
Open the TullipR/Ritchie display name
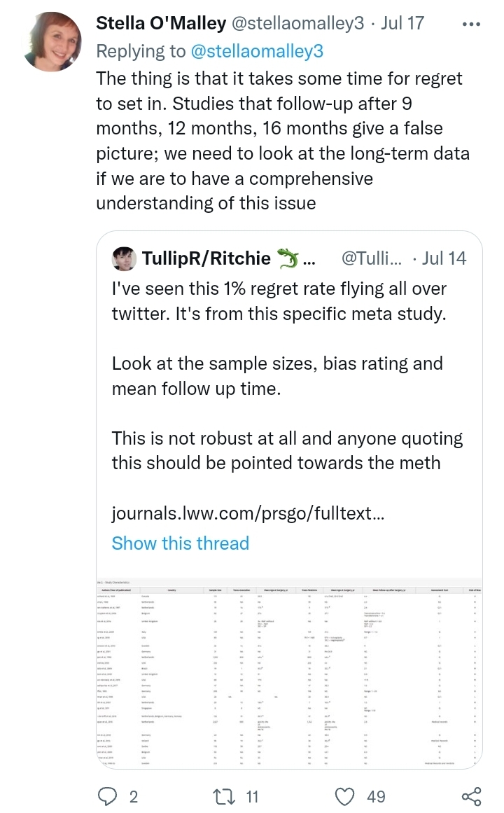(206, 259)
